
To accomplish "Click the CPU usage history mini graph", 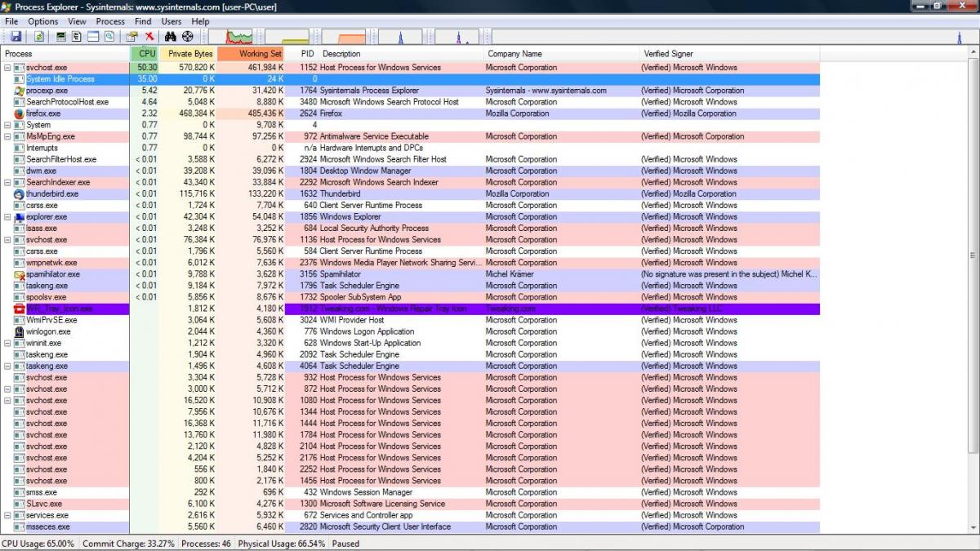I will point(231,37).
